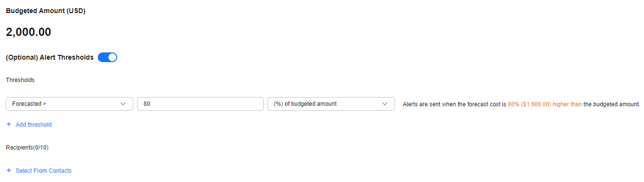Click the white knob of the Alert Thresholds switch
This screenshot has width=644, height=182.
click(112, 57)
